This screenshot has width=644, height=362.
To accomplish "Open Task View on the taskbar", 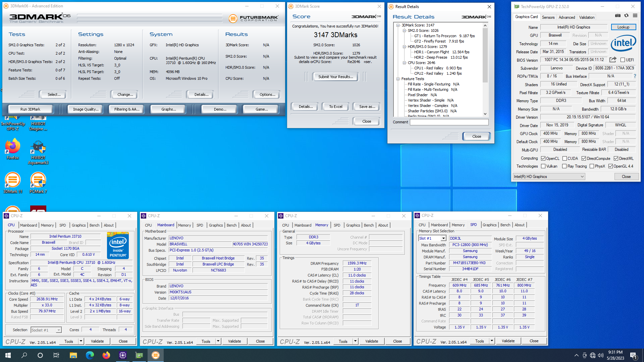I will coord(56,355).
